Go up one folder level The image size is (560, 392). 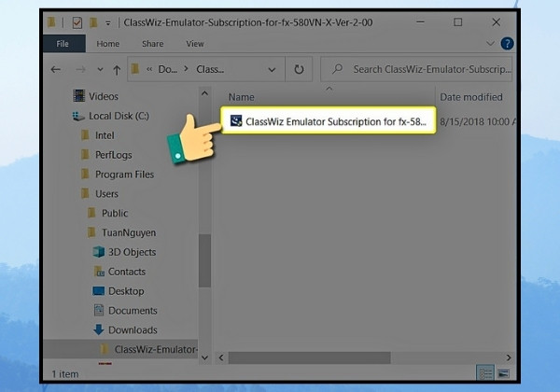coord(117,70)
